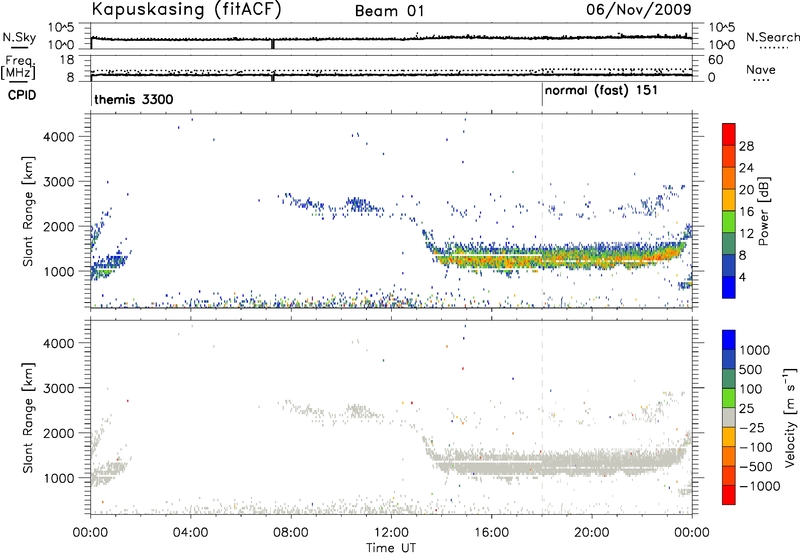The width and height of the screenshot is (800, 554).
Task: Click the '60' Nave axis tick label
Action: click(x=715, y=60)
